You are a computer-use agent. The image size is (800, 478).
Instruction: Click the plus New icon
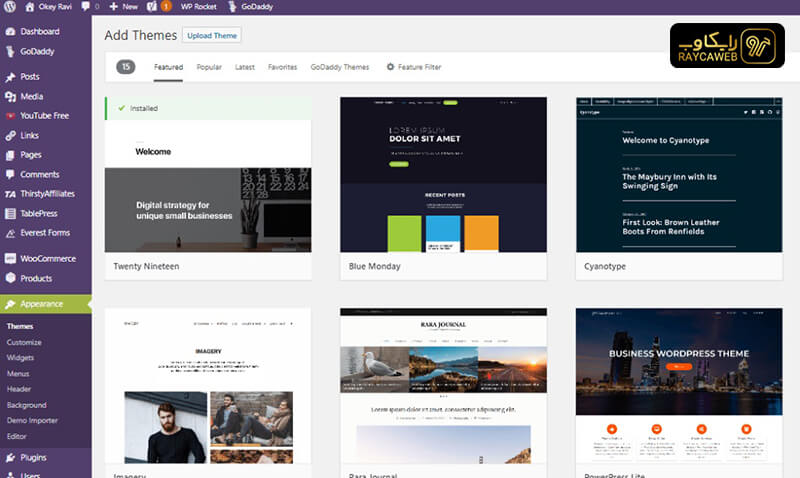tap(113, 7)
